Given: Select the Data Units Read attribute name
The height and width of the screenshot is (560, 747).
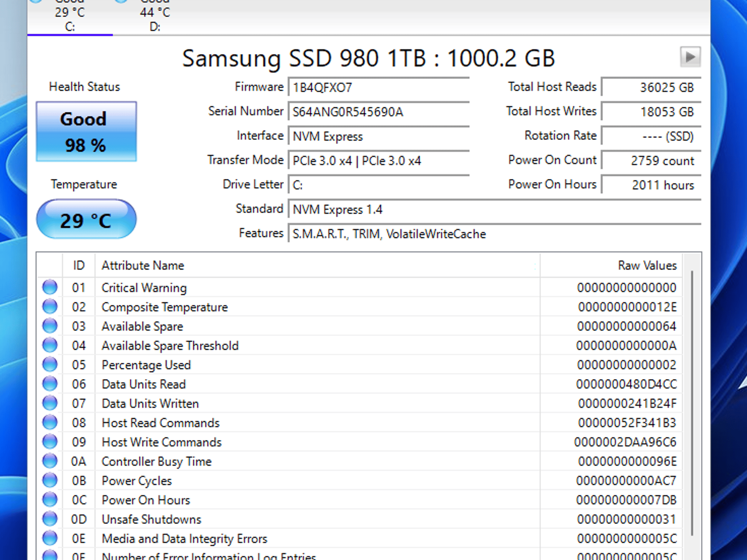Looking at the screenshot, I should pos(144,384).
